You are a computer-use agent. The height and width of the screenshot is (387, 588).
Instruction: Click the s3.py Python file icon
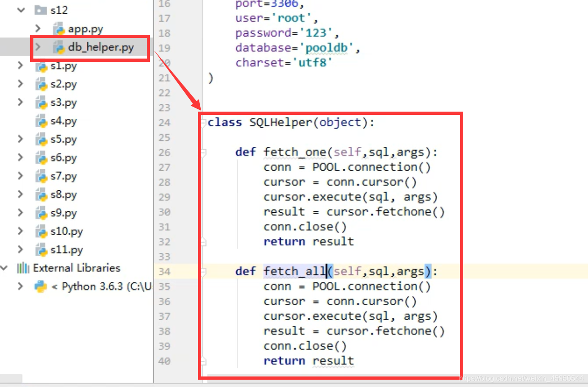click(x=42, y=102)
